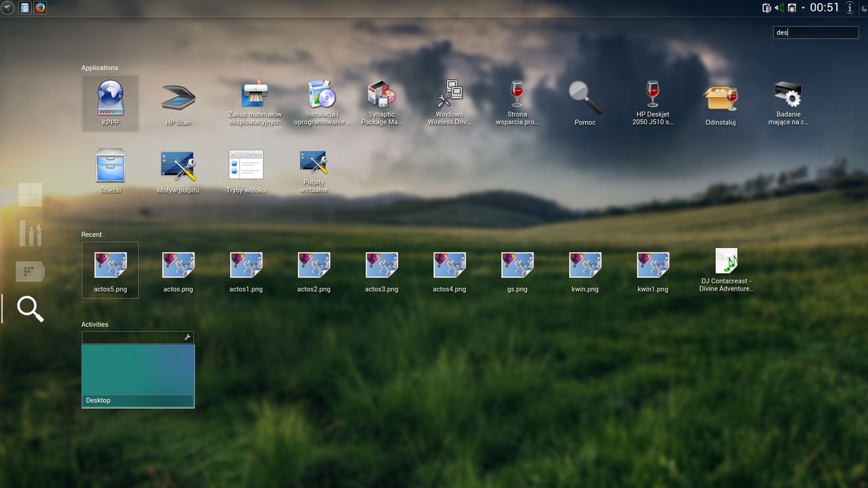The height and width of the screenshot is (488, 868).
Task: Open the file manager panel icon
Action: click(25, 7)
